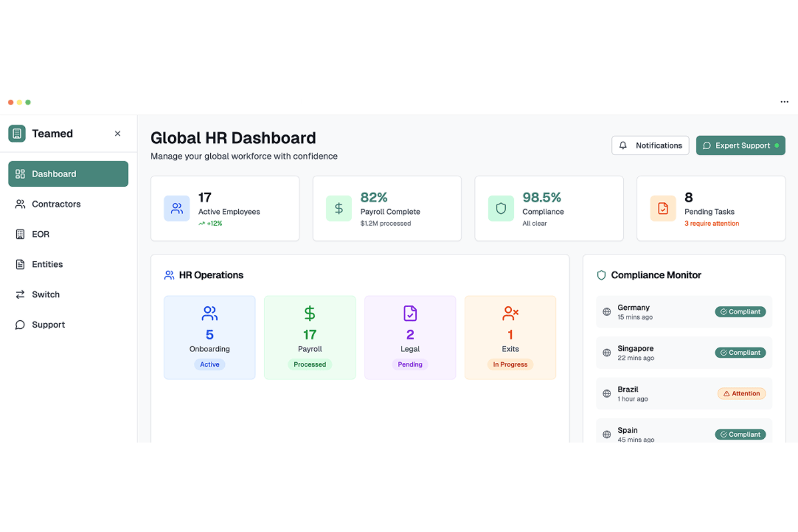Select the '17' Active Employees value
The image size is (798, 532).
click(x=205, y=197)
